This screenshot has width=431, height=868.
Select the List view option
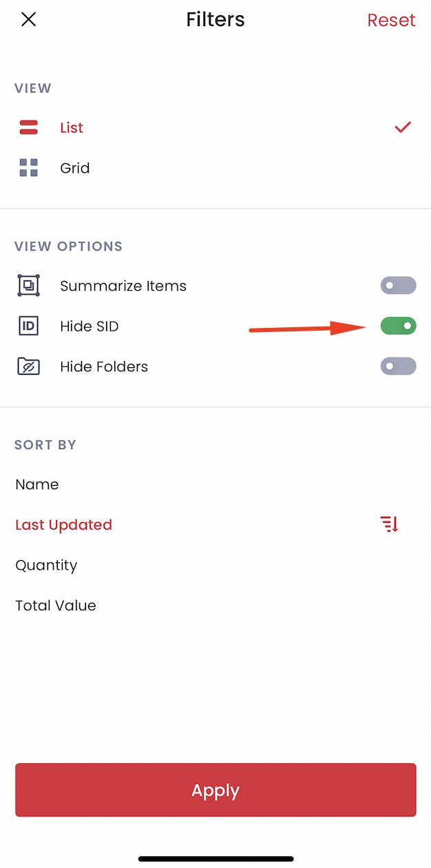coord(215,127)
